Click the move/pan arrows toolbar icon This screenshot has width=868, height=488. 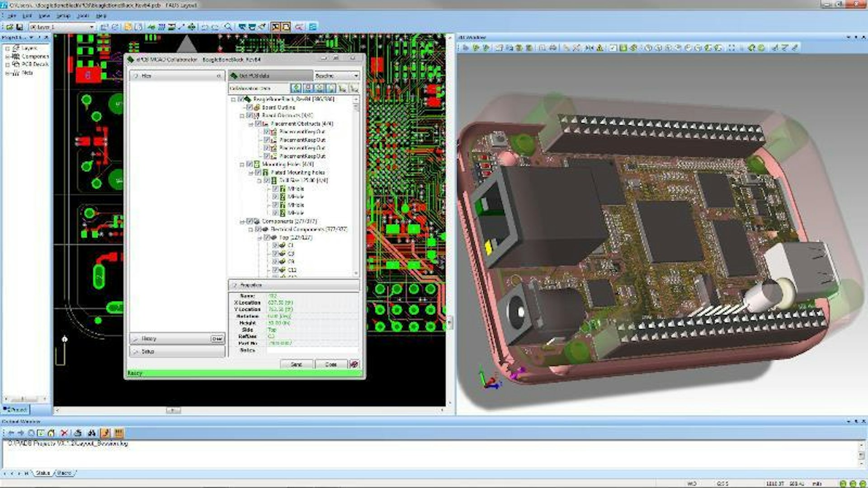[192, 27]
